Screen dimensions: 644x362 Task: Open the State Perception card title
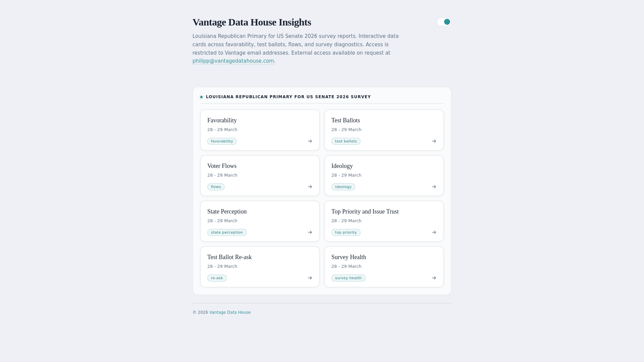(x=227, y=212)
